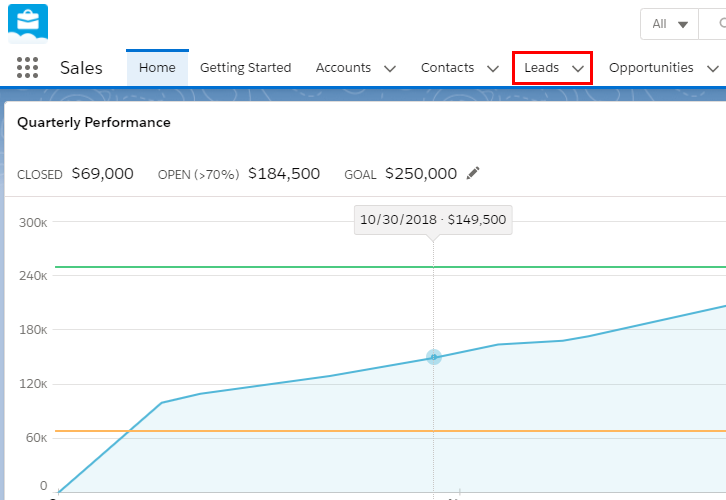Click the 240K axis label
The image size is (726, 500).
[x=33, y=276]
